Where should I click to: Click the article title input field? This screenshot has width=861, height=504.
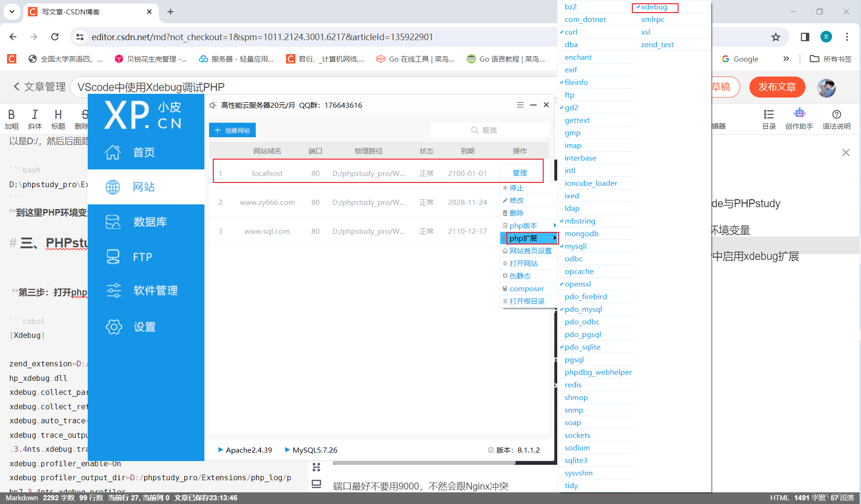coord(313,87)
